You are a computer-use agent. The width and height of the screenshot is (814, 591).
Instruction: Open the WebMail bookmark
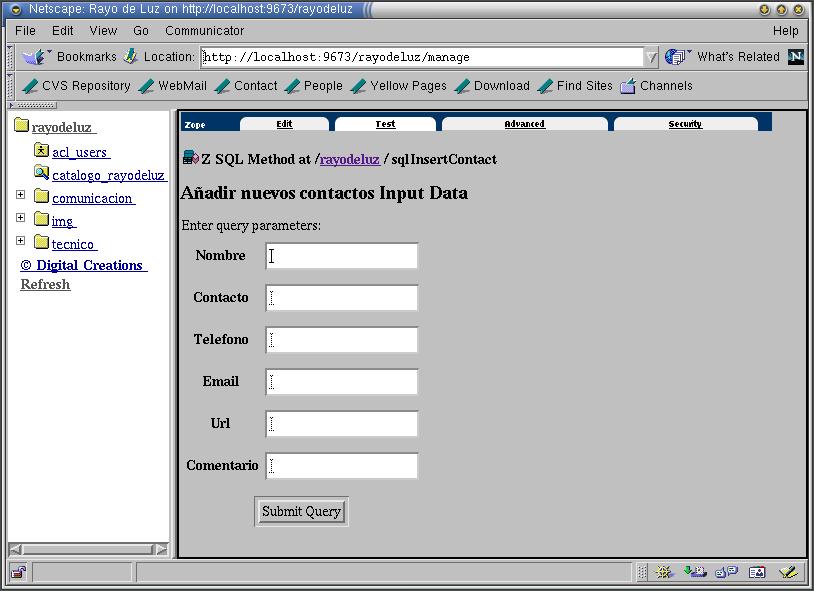point(173,86)
